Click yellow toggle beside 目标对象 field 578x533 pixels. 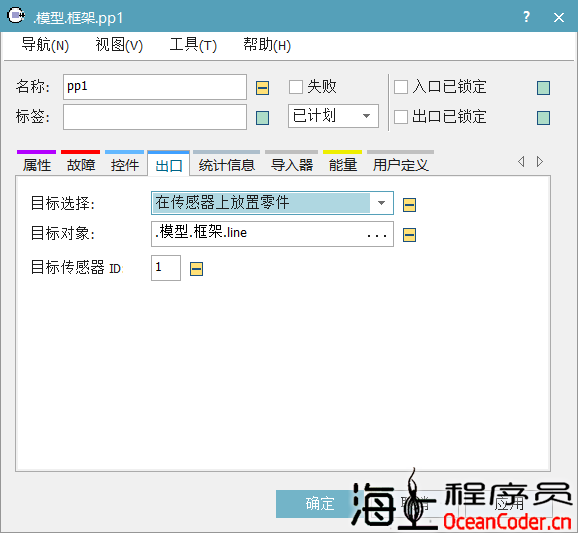(409, 235)
